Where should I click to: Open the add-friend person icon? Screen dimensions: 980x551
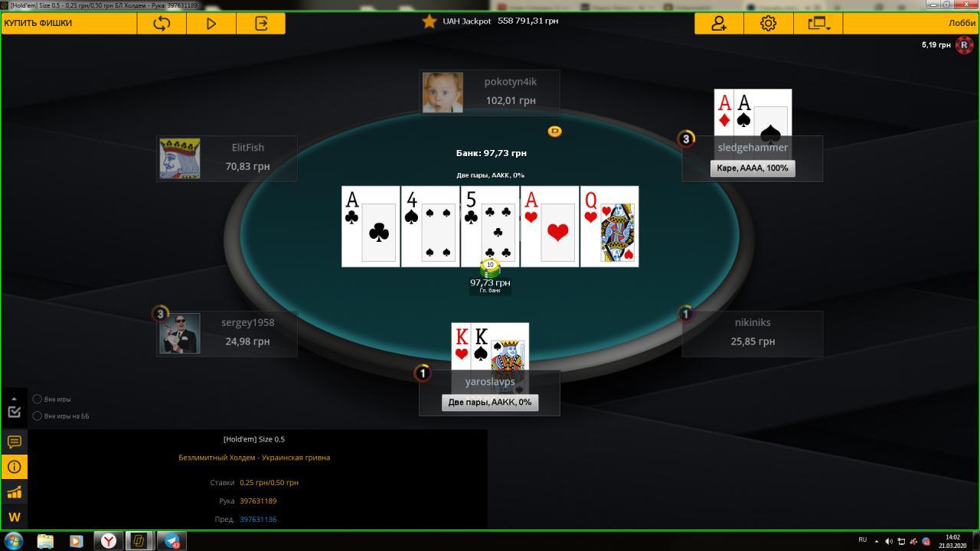719,23
